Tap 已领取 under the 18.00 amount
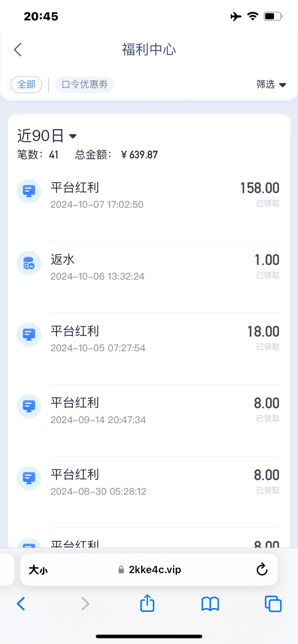The width and height of the screenshot is (298, 644). point(268,347)
